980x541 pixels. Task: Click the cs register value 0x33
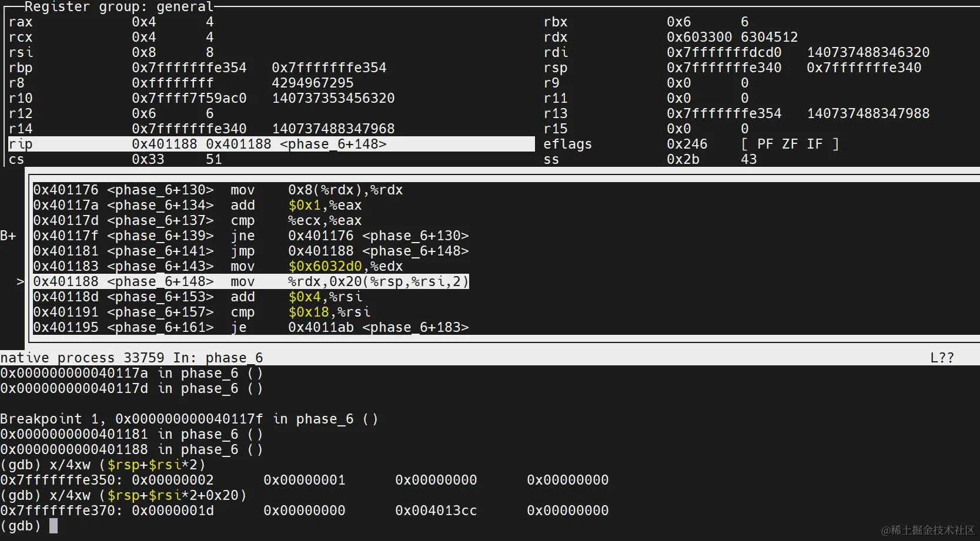[148, 160]
